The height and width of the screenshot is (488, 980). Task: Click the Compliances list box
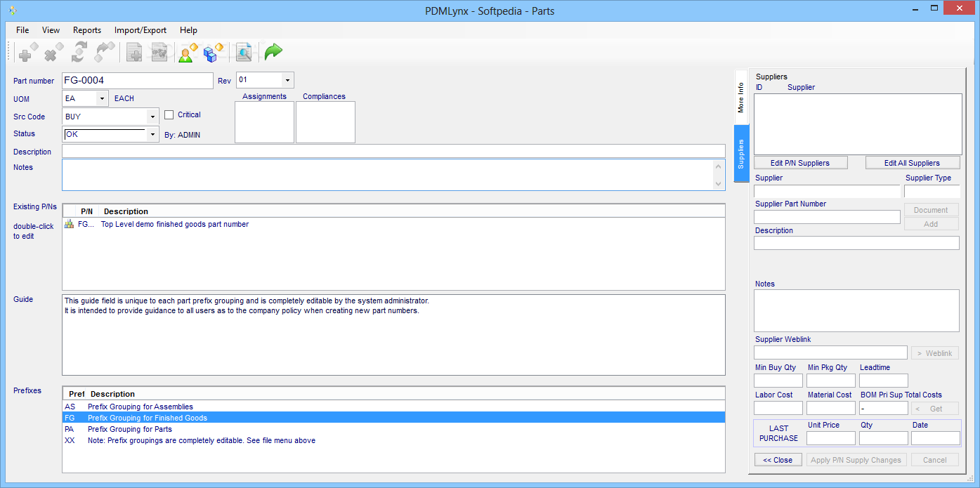pos(325,122)
